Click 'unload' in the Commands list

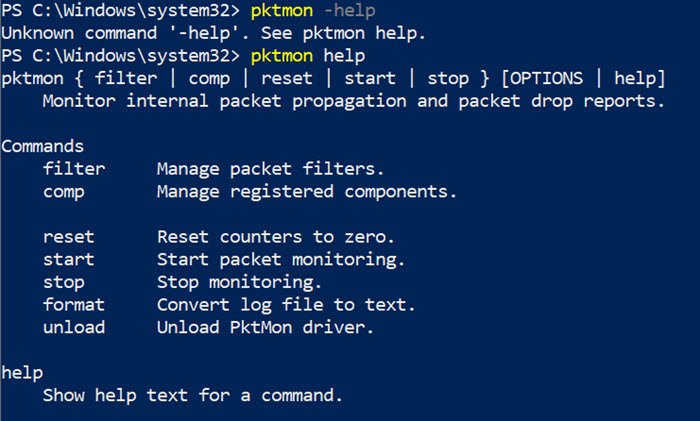click(74, 327)
